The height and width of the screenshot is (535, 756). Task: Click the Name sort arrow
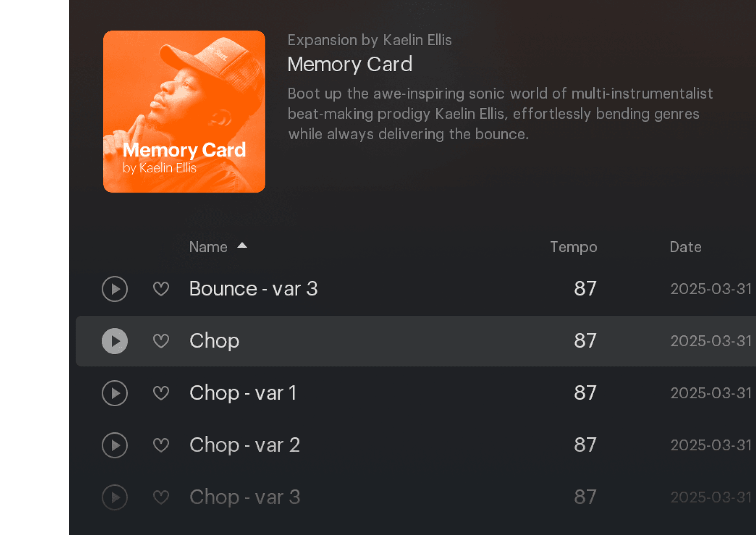242,246
